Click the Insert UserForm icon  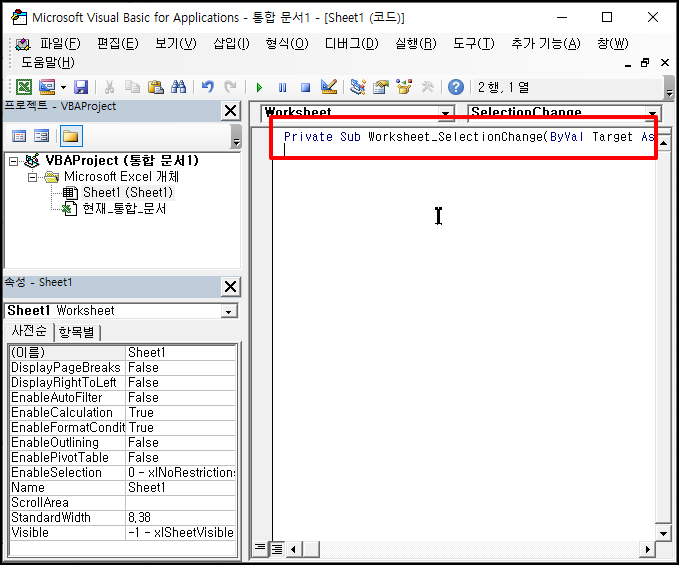[x=47, y=87]
